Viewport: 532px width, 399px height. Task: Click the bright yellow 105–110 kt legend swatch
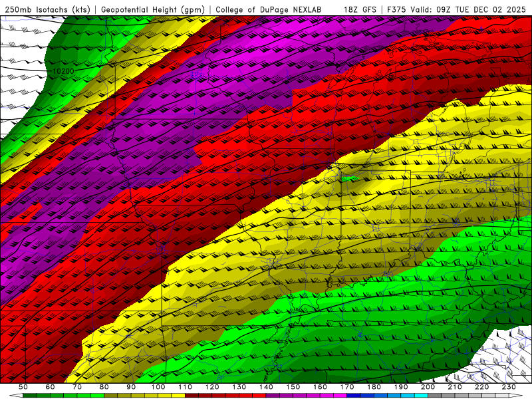click(x=178, y=395)
